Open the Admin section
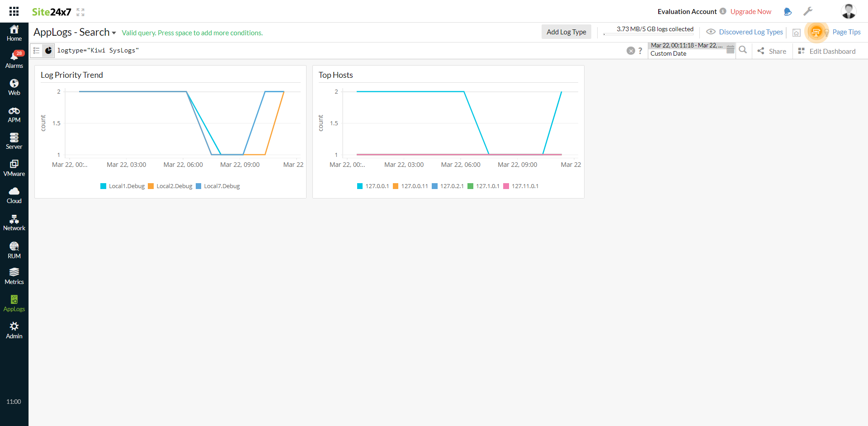The height and width of the screenshot is (426, 868). 14,329
